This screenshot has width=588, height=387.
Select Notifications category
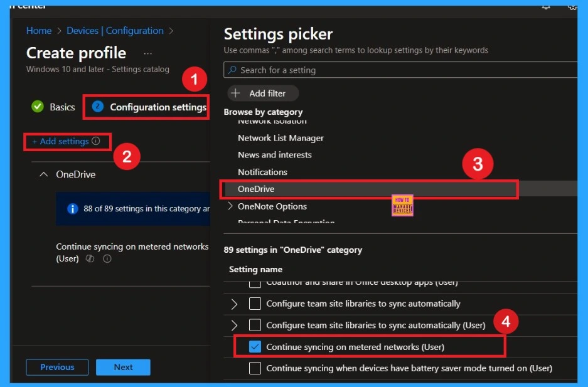pyautogui.click(x=262, y=172)
